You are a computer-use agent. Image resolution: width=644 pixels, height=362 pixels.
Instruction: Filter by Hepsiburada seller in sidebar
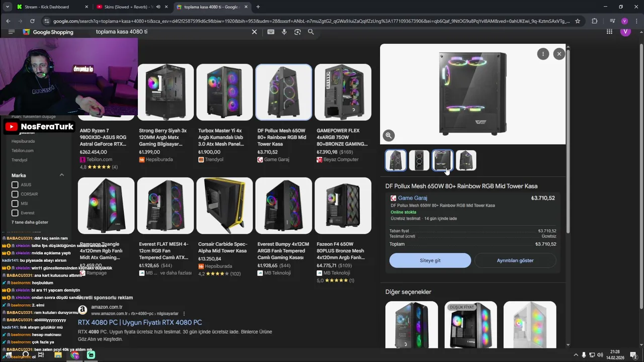(x=23, y=141)
